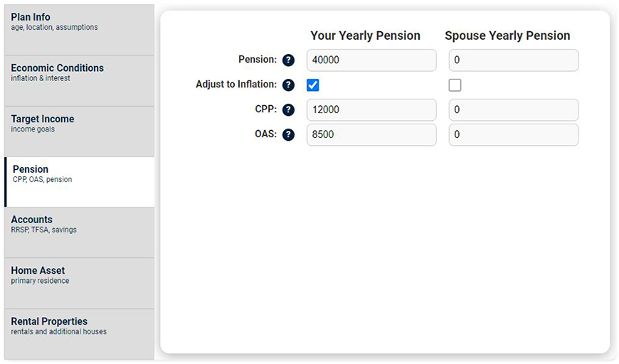619x364 pixels.
Task: Switch to the Economic Conditions tab
Action: click(x=79, y=81)
